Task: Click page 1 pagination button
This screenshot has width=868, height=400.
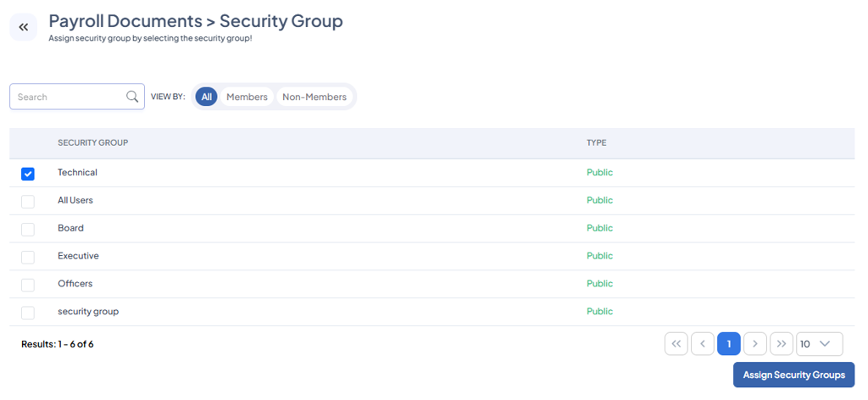Action: click(x=729, y=344)
